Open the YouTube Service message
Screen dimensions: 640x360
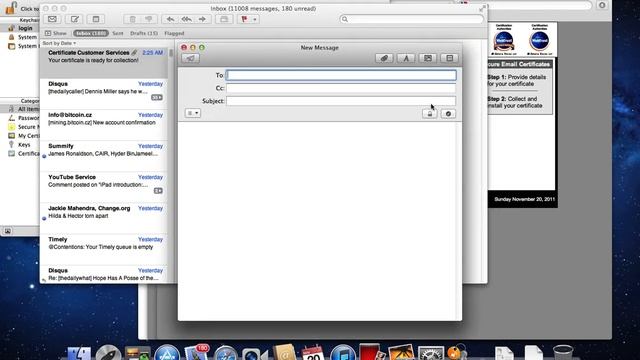pos(104,187)
